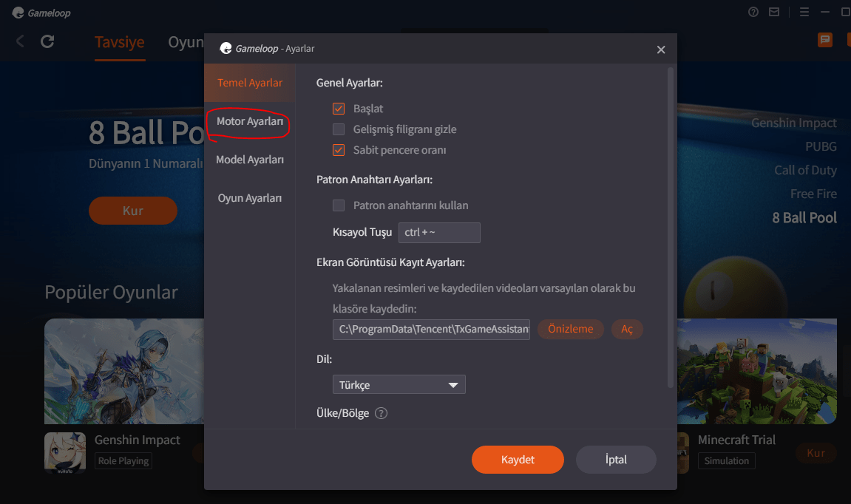Cancel with the İptal button
The height and width of the screenshot is (504, 851).
pos(616,460)
